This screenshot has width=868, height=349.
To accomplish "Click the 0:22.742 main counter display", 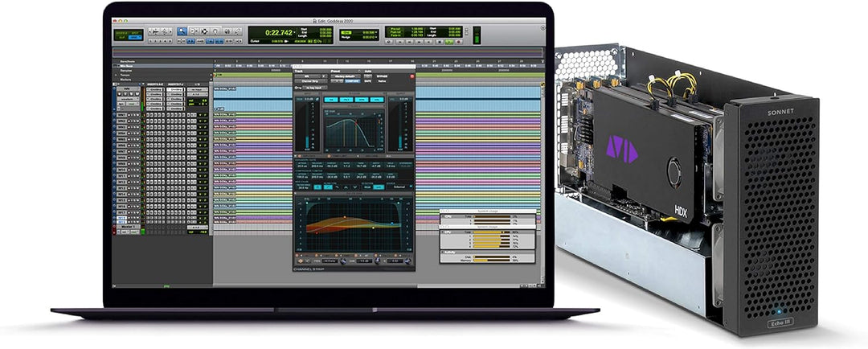I will (x=278, y=33).
